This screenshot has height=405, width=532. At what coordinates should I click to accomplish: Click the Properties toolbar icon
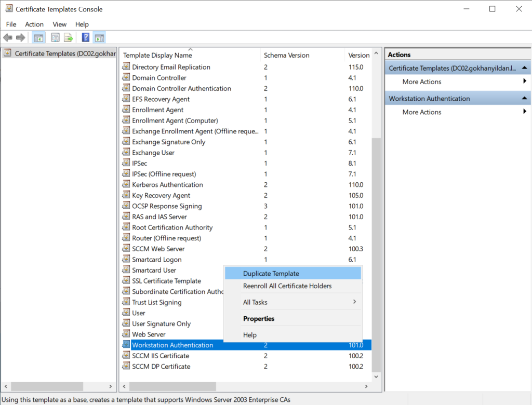click(x=55, y=38)
